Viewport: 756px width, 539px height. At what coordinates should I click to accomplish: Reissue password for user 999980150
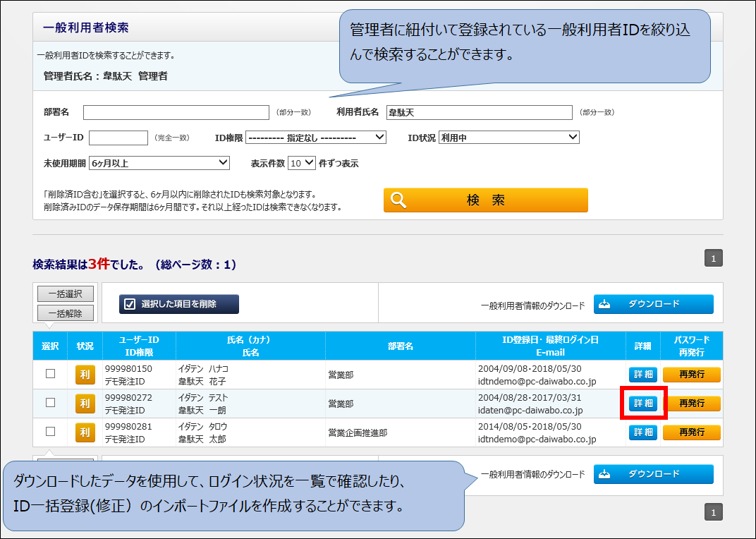coord(691,375)
